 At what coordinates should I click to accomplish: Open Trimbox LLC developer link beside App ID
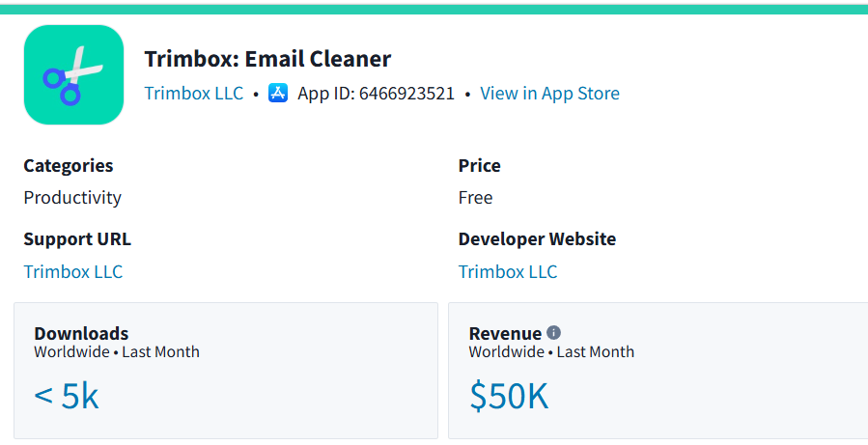tap(194, 93)
